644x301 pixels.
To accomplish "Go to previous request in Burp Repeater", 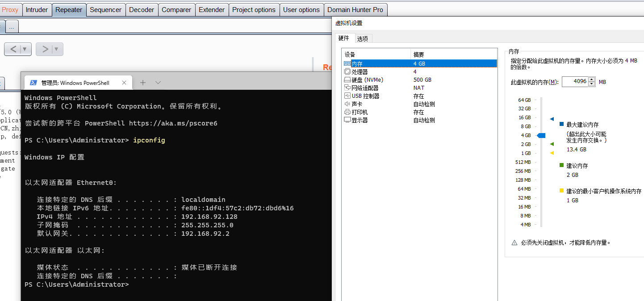I will 13,49.
